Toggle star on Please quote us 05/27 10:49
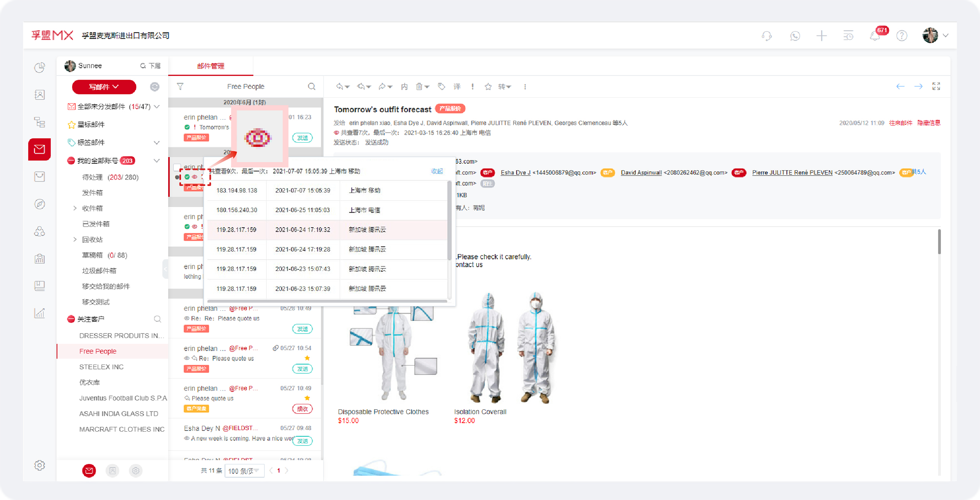 coord(308,398)
